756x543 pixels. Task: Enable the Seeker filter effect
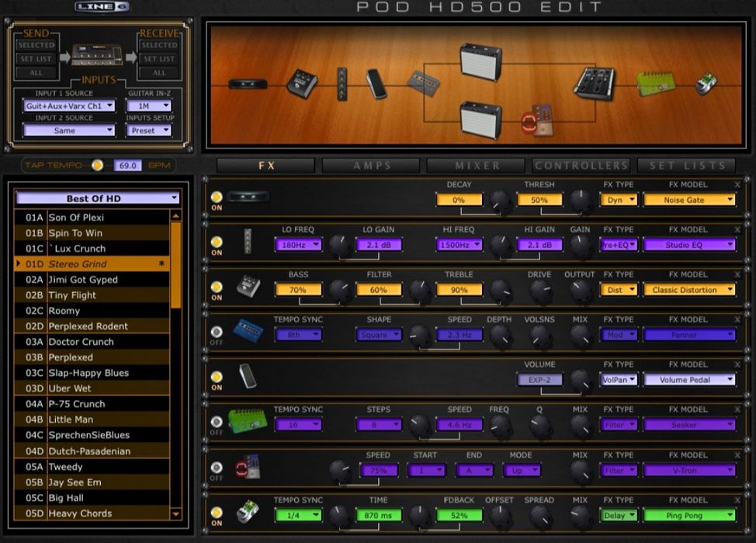(x=217, y=421)
